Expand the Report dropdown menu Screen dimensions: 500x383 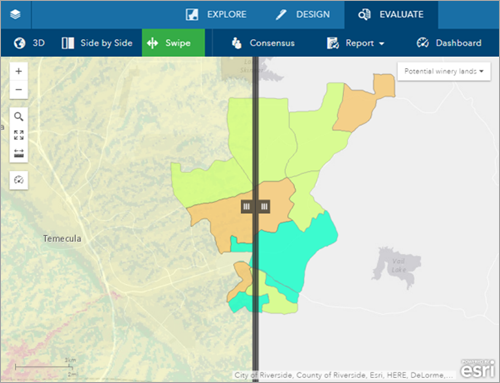click(355, 43)
